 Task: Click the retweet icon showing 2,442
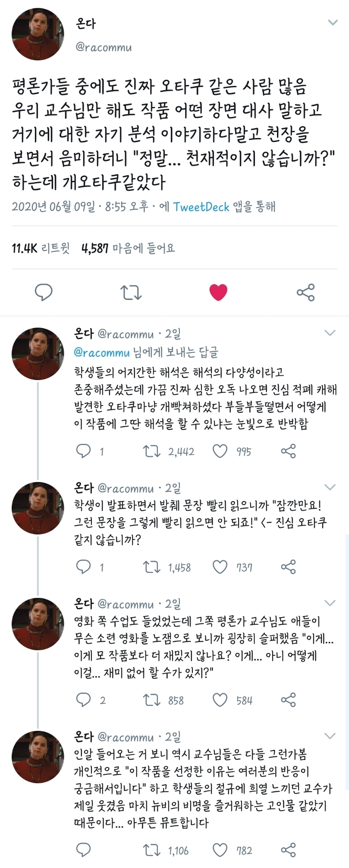151,451
